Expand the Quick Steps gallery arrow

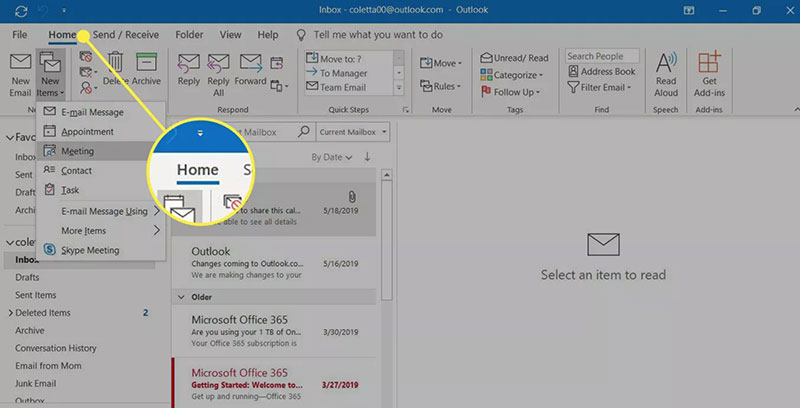(x=399, y=88)
